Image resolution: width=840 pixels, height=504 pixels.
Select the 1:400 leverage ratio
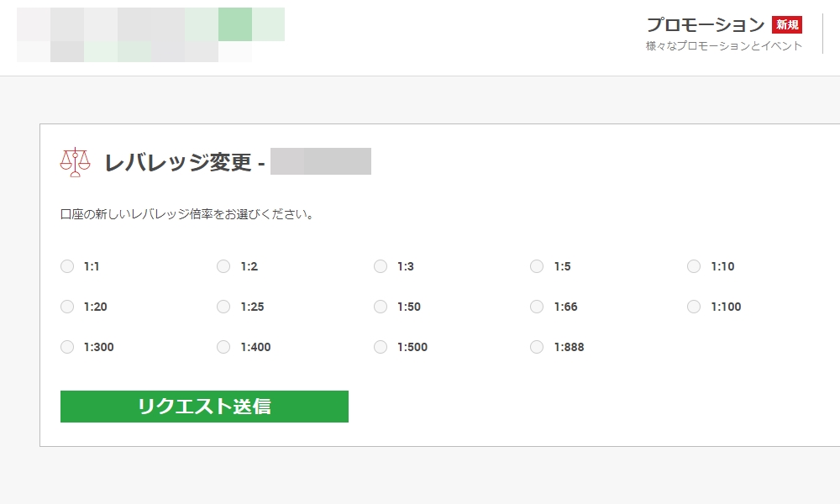point(223,347)
